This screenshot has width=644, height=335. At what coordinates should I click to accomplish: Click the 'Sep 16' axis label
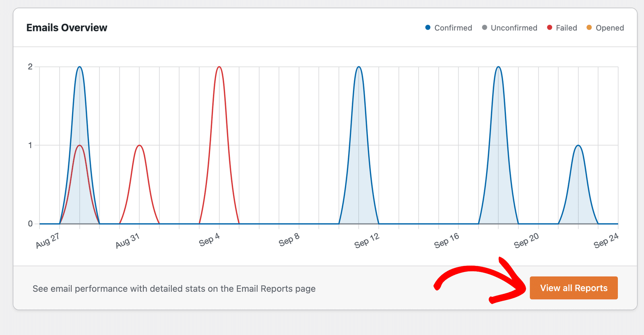446,240
